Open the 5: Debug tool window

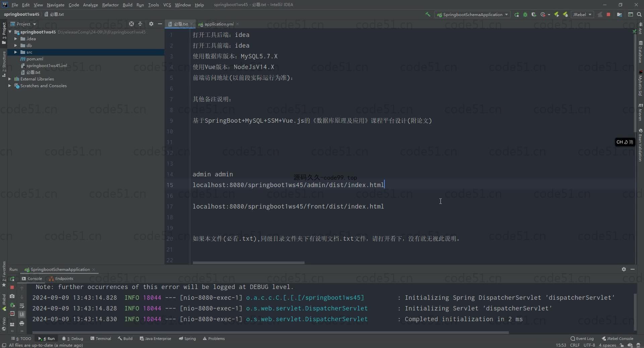[72, 339]
